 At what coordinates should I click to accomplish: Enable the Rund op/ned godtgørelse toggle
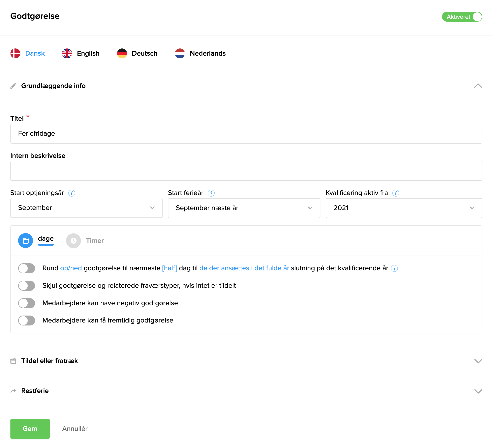(x=27, y=268)
